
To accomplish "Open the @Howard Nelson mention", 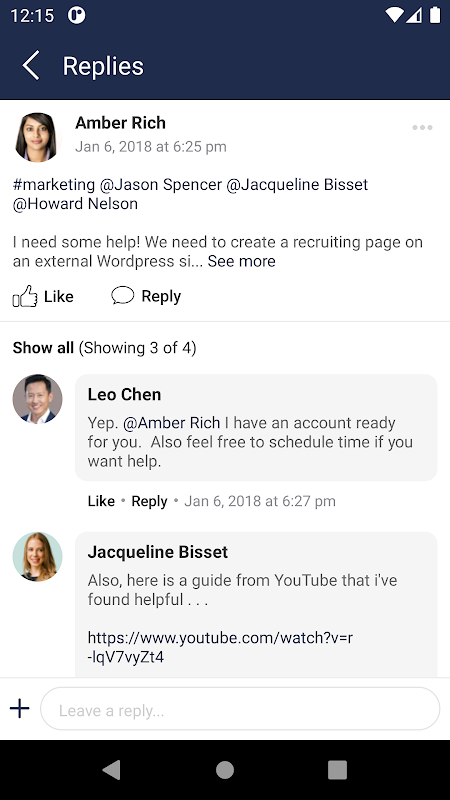I will click(x=76, y=204).
